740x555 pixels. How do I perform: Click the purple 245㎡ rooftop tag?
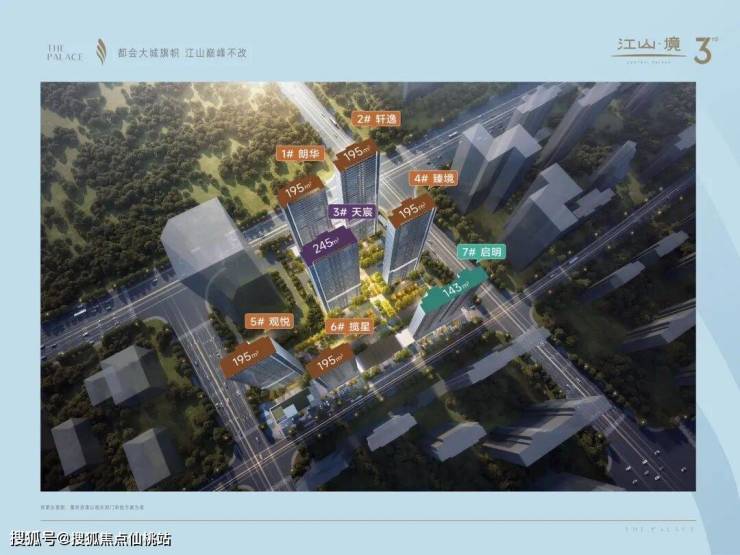pyautogui.click(x=328, y=245)
